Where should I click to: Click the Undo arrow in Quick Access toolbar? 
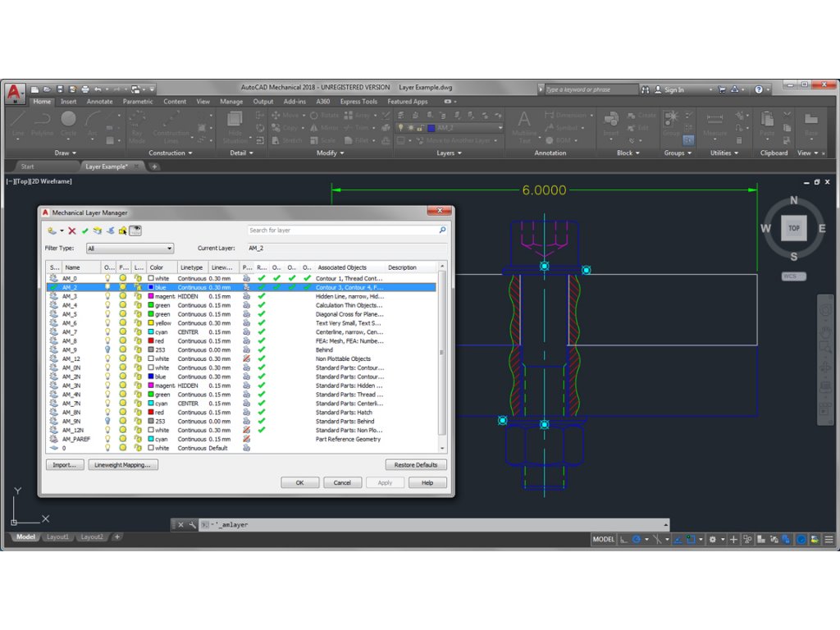coord(98,89)
